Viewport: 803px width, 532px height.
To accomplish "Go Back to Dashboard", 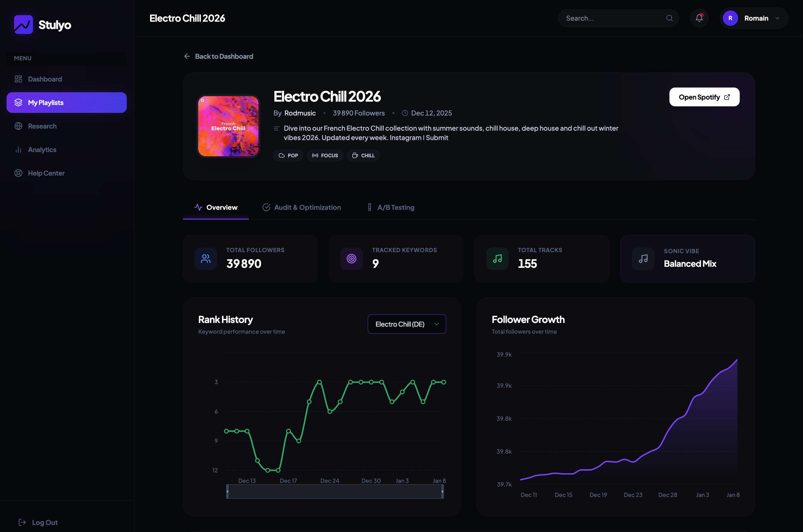I will (x=218, y=56).
